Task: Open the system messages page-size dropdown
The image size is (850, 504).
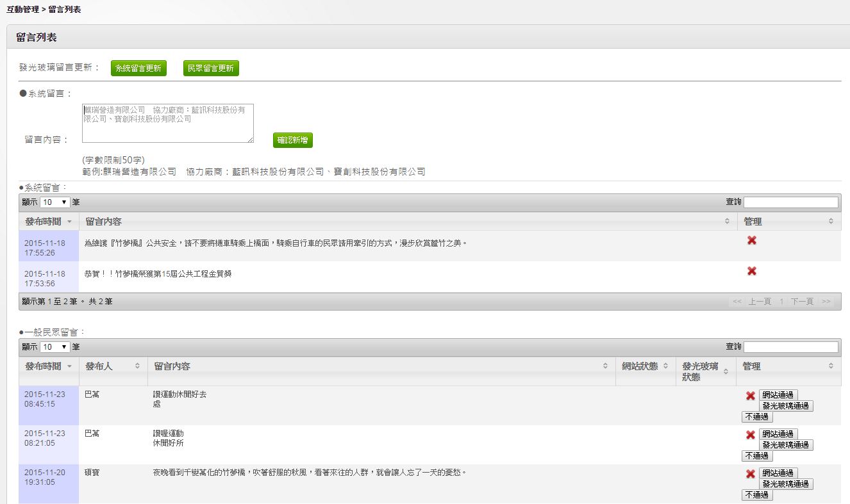Action: (x=55, y=202)
